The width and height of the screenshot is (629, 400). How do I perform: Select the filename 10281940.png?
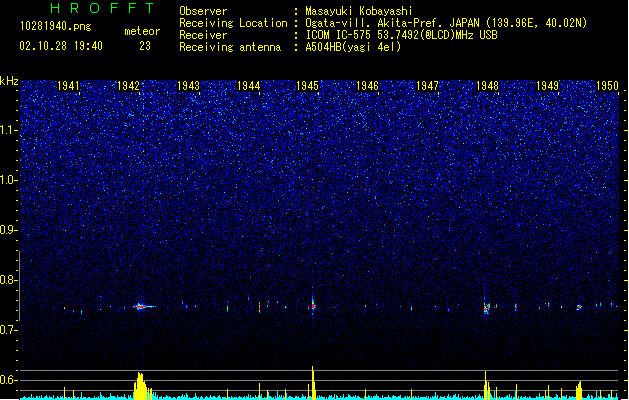pos(56,27)
